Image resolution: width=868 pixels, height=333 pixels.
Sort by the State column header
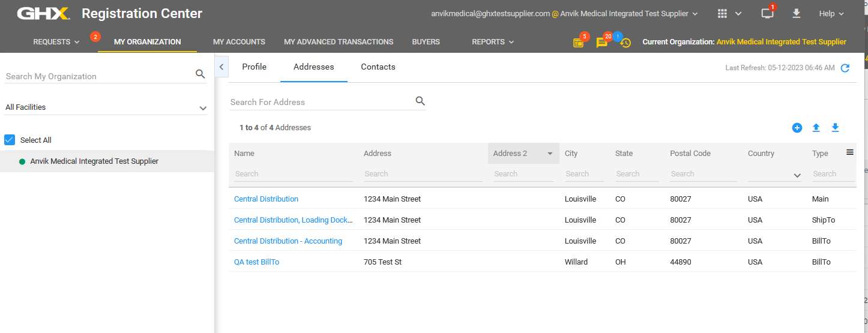(x=624, y=154)
